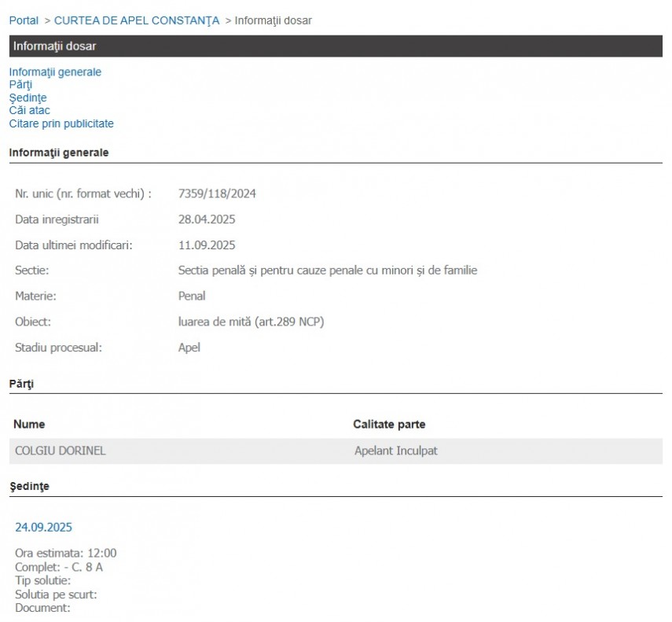This screenshot has height=622, width=672.
Task: Click the Ședințe section heading
Action: [x=29, y=487]
